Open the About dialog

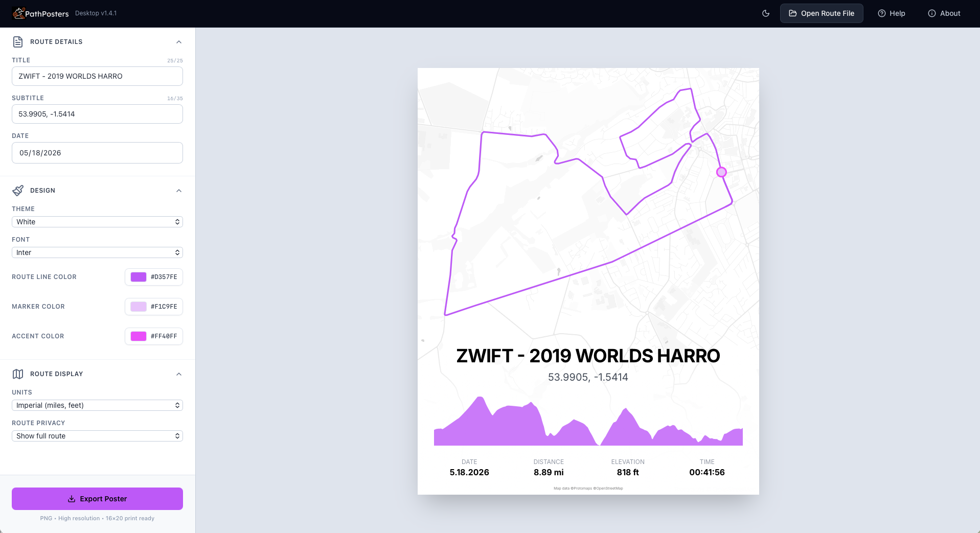click(x=944, y=13)
